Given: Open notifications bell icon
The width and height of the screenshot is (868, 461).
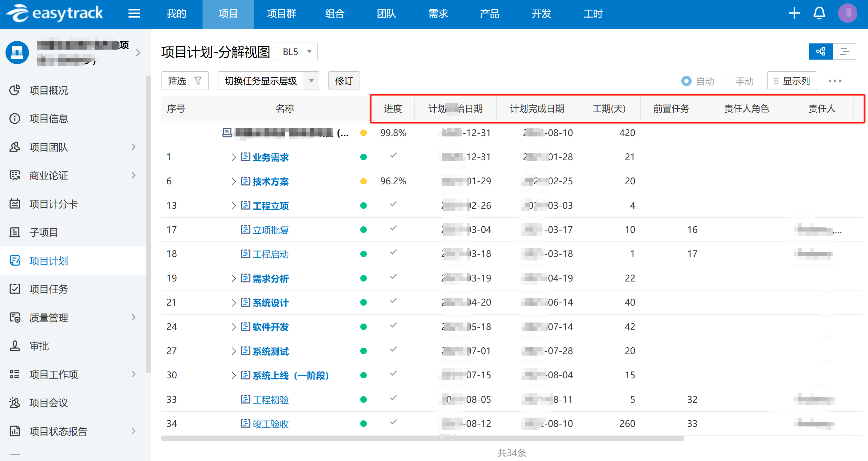Looking at the screenshot, I should point(819,14).
